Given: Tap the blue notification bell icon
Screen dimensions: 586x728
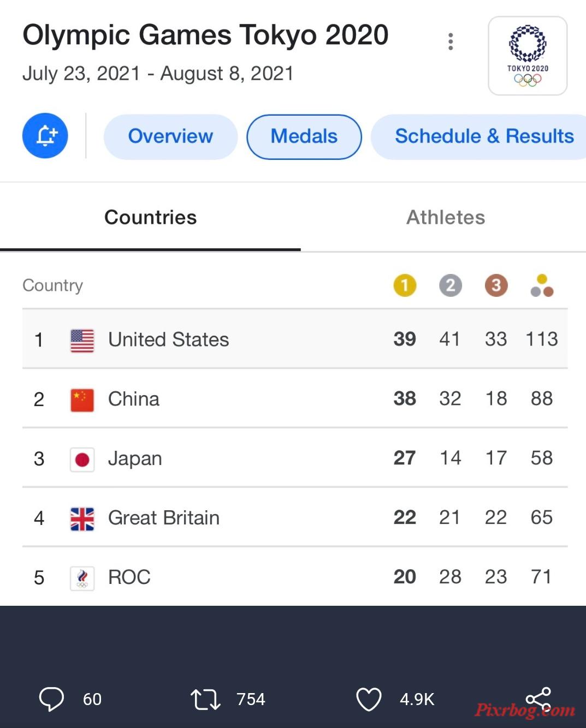Looking at the screenshot, I should click(x=45, y=136).
